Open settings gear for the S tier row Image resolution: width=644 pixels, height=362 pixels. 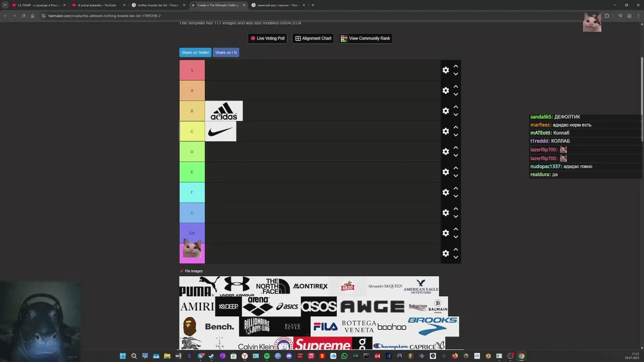pos(446,70)
